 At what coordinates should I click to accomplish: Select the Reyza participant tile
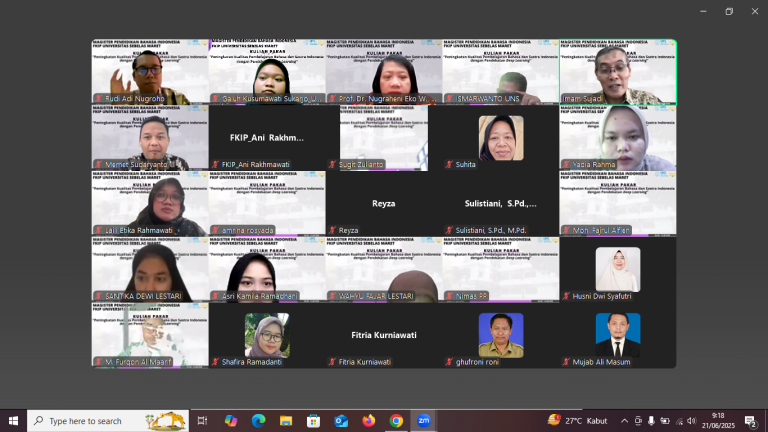click(x=384, y=204)
